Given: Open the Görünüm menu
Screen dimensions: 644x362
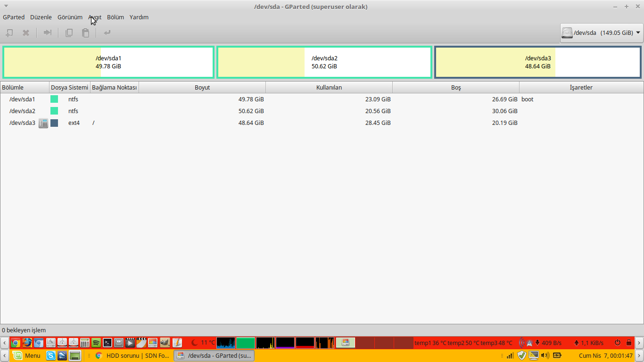Looking at the screenshot, I should tap(70, 17).
